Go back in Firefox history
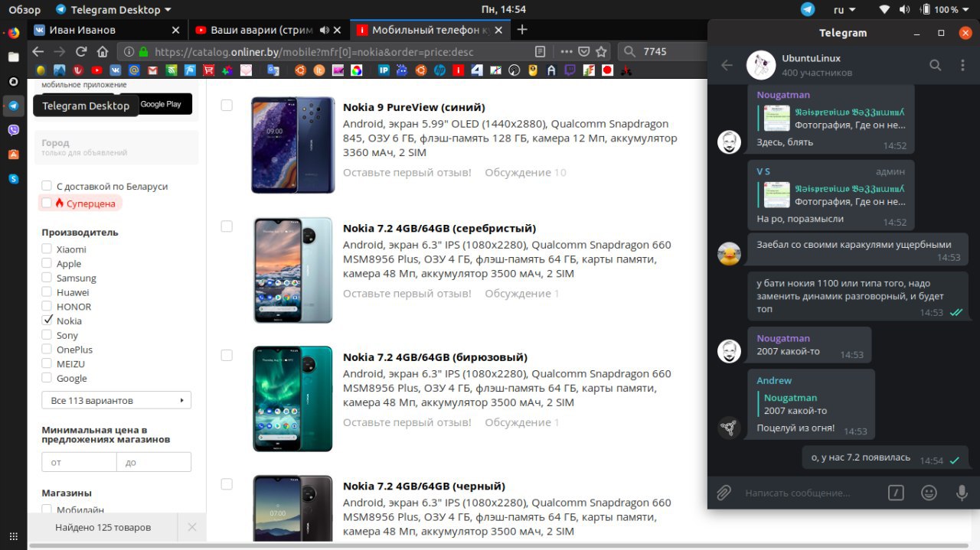Image resolution: width=980 pixels, height=550 pixels. (38, 52)
